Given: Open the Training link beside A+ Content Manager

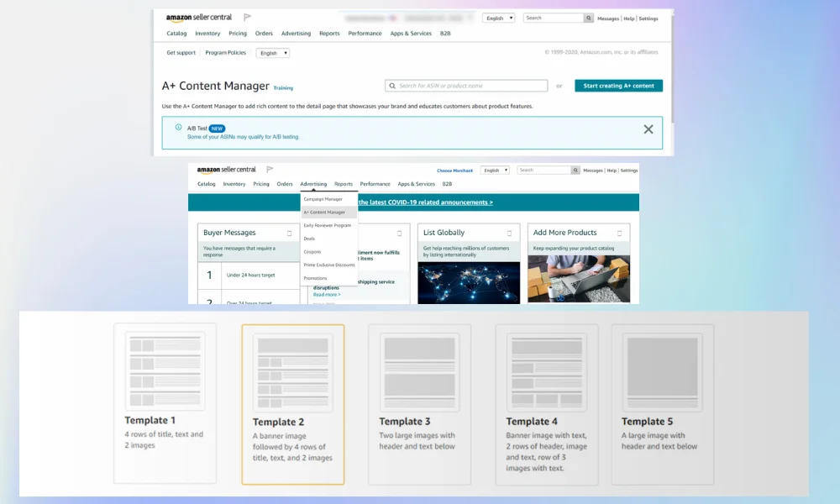Looking at the screenshot, I should (x=283, y=88).
